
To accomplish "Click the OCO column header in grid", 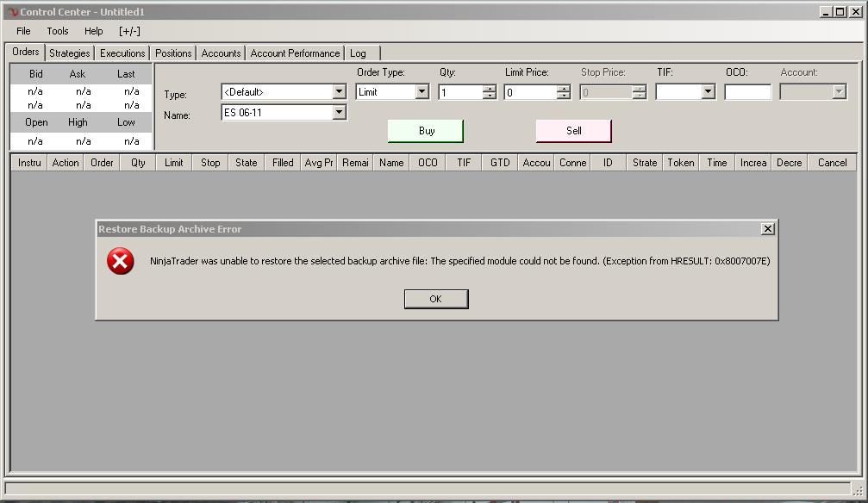I will coord(428,163).
